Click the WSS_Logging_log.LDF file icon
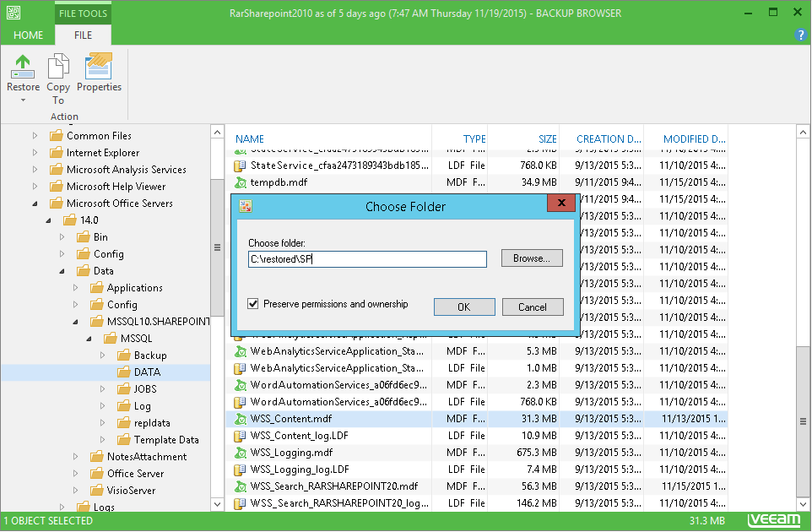This screenshot has width=812, height=532. coord(240,470)
